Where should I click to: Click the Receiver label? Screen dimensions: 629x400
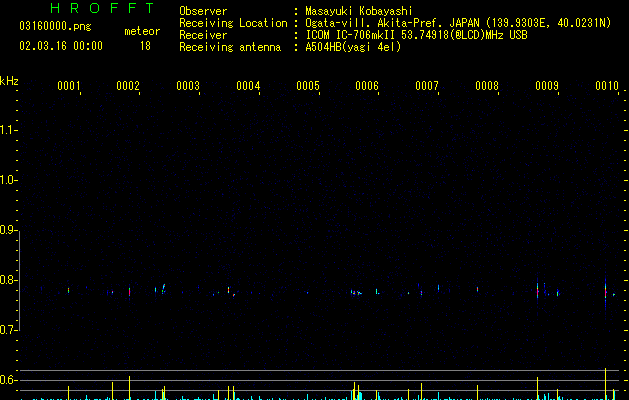tap(203, 35)
